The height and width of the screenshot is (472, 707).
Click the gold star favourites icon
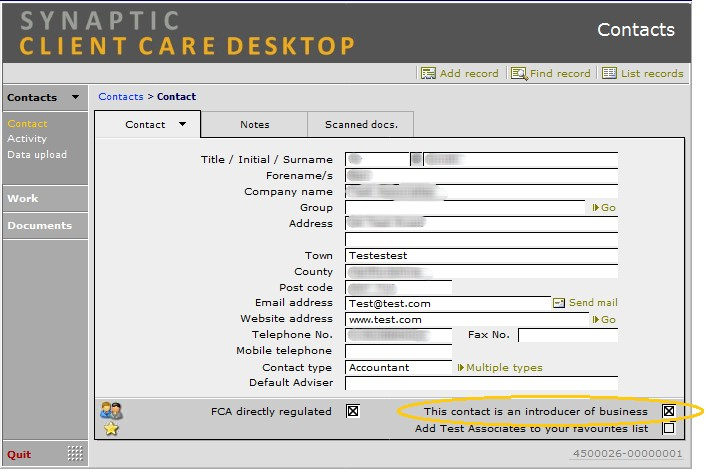[111, 428]
